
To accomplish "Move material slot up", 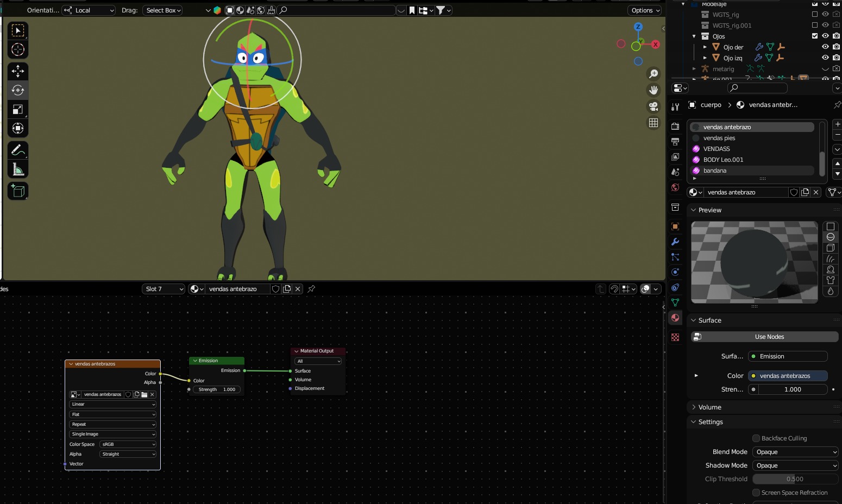I will 837,163.
